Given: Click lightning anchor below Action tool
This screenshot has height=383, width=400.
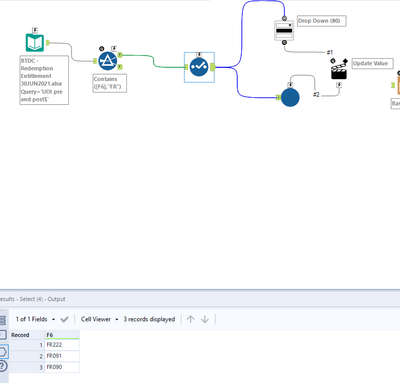Looking at the screenshot, I should [x=339, y=85].
